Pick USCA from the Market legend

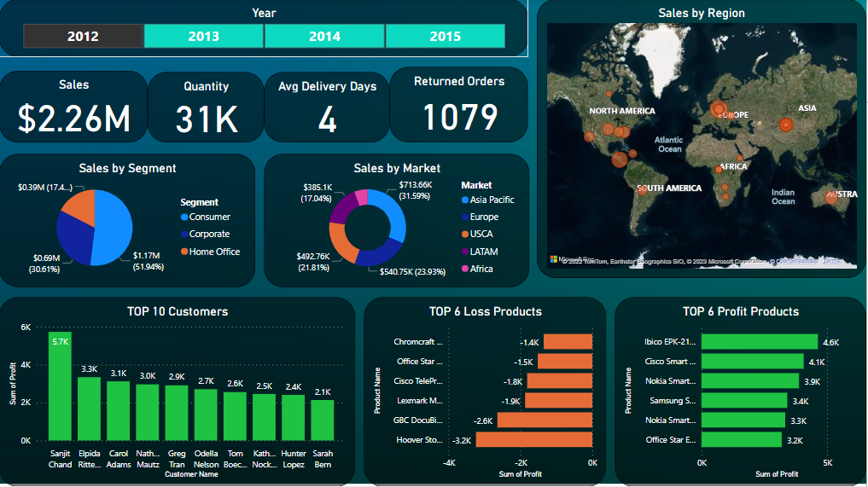click(481, 235)
